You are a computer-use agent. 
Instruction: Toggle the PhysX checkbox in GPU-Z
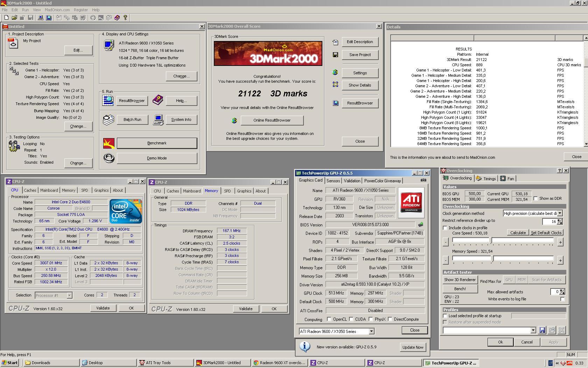(x=371, y=319)
